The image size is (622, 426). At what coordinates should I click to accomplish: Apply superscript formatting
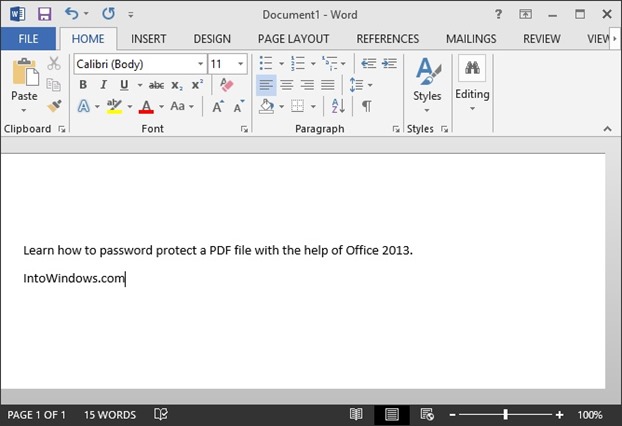(x=197, y=84)
